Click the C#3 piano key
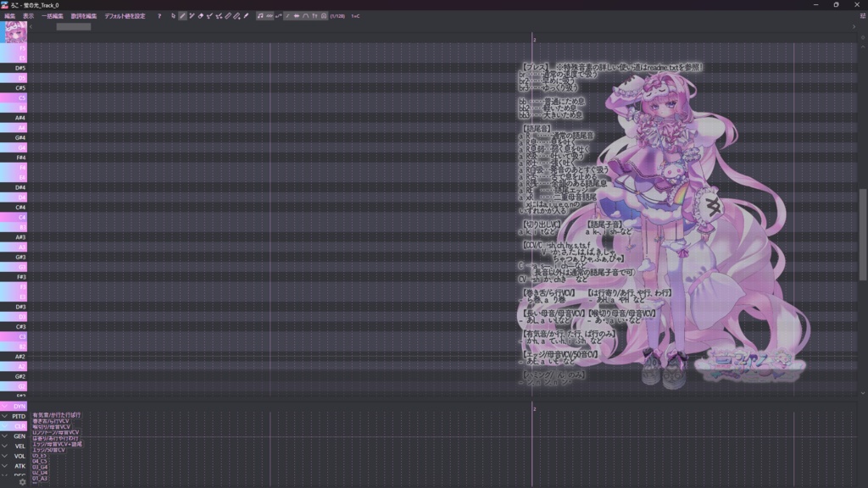 coord(14,327)
